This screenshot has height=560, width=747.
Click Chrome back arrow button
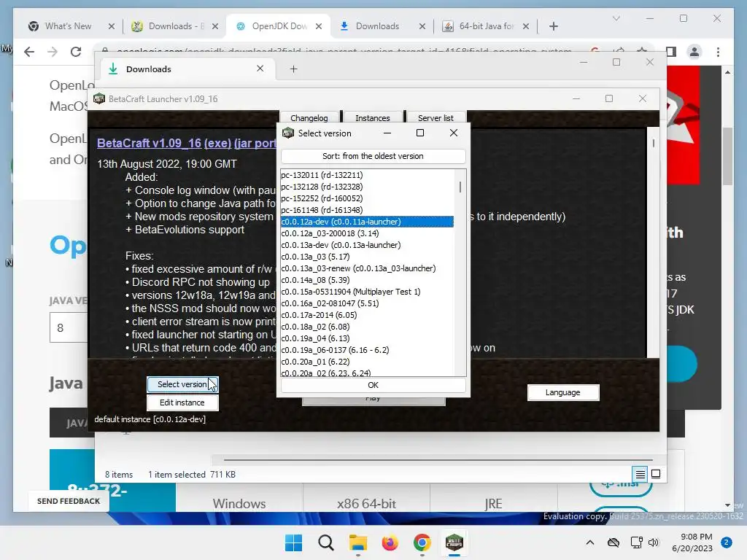[29, 52]
